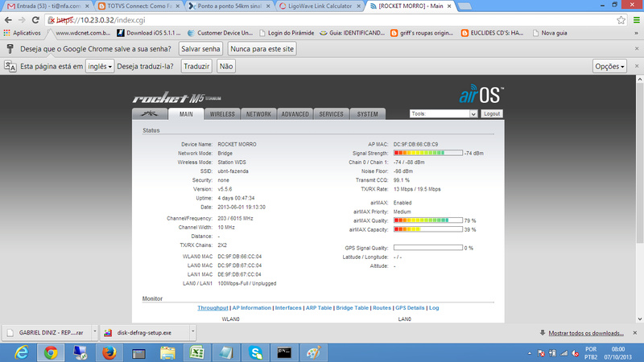Click the Traduzir button
Image resolution: width=644 pixels, height=362 pixels.
pos(196,66)
